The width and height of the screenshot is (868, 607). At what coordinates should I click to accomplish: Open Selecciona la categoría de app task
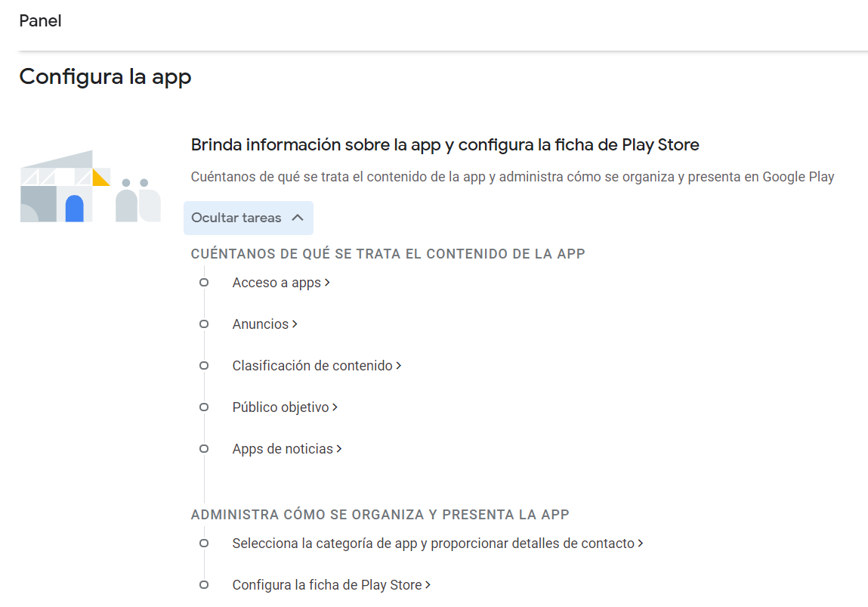(437, 544)
